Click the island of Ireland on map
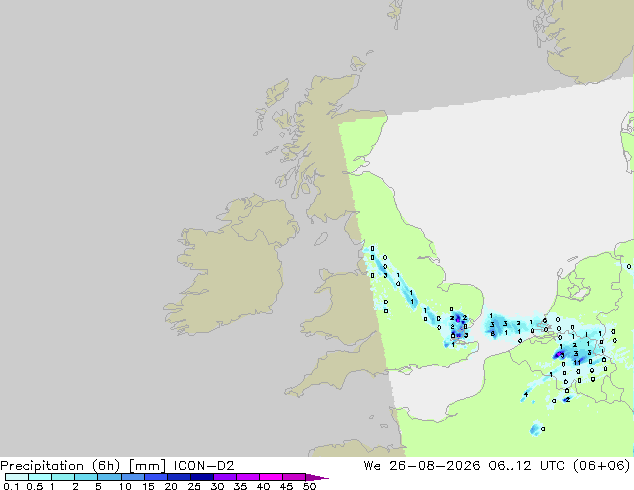 click(230, 265)
